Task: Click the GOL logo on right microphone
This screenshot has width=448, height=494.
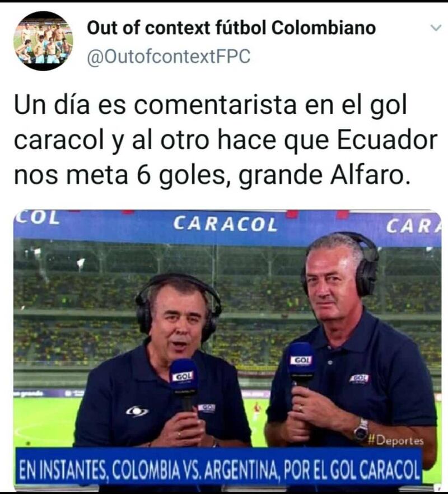Action: 301,360
